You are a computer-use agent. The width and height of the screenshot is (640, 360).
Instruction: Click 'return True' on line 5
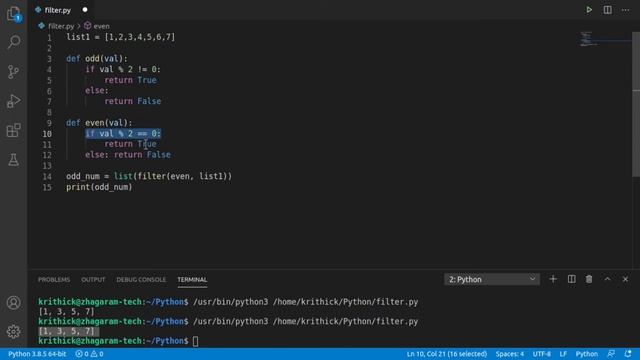tap(131, 80)
